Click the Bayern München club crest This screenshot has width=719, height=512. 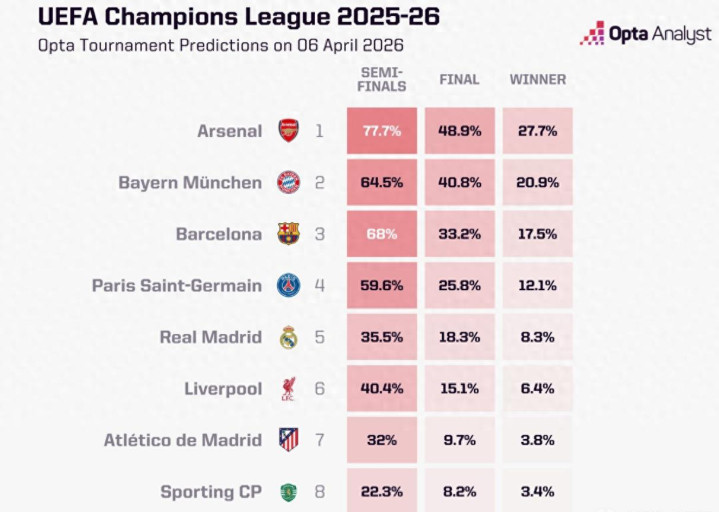point(288,182)
